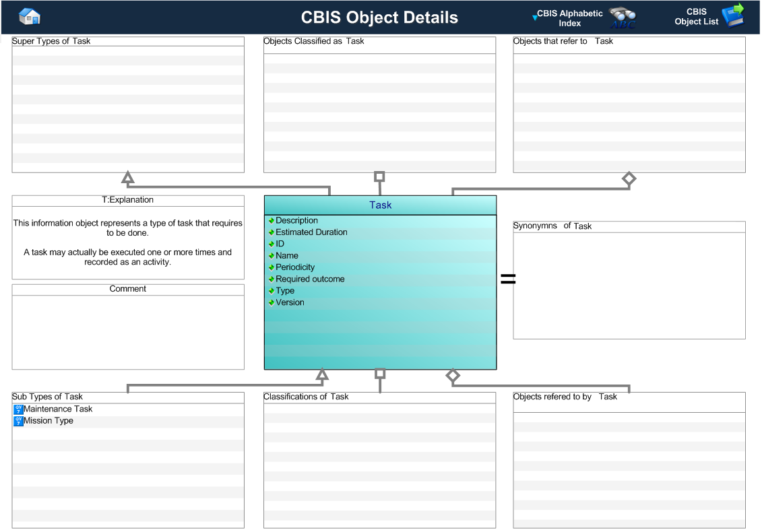Click the green diamond icon next to Name
The width and height of the screenshot is (762, 532).
[271, 255]
